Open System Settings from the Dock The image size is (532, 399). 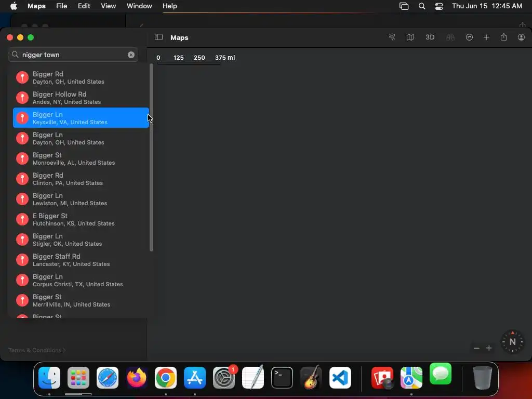224,378
